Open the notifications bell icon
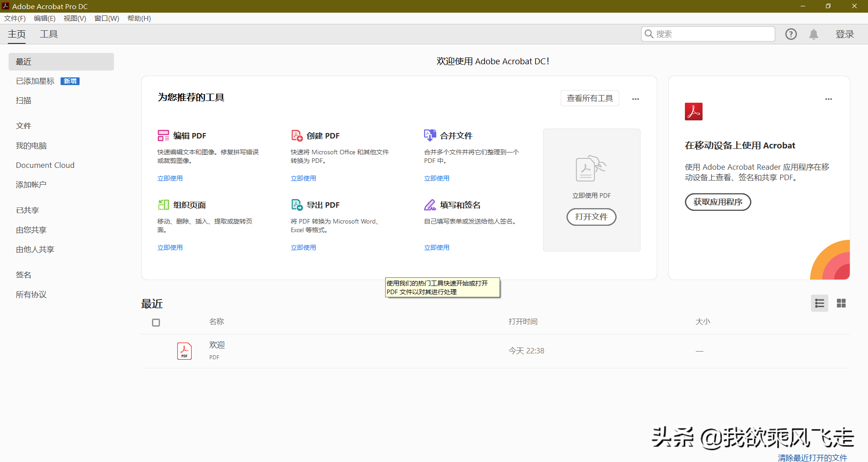Screen dimensions: 868x462 click(814, 34)
